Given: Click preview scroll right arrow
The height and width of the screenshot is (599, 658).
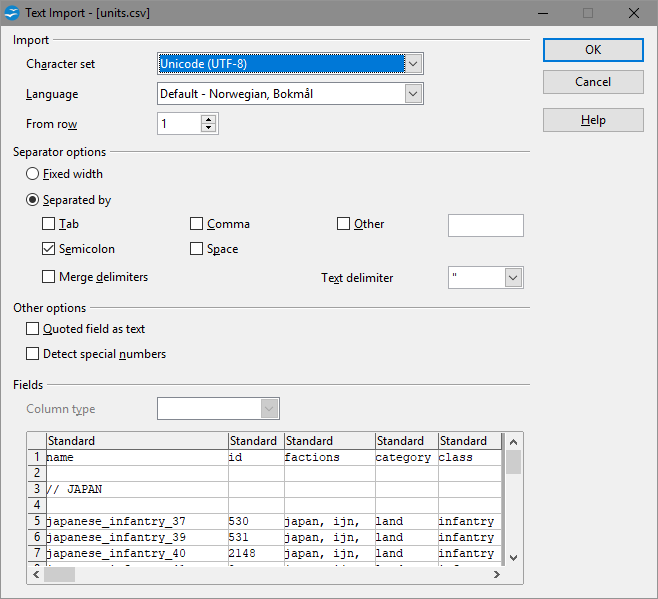Looking at the screenshot, I should (x=497, y=574).
